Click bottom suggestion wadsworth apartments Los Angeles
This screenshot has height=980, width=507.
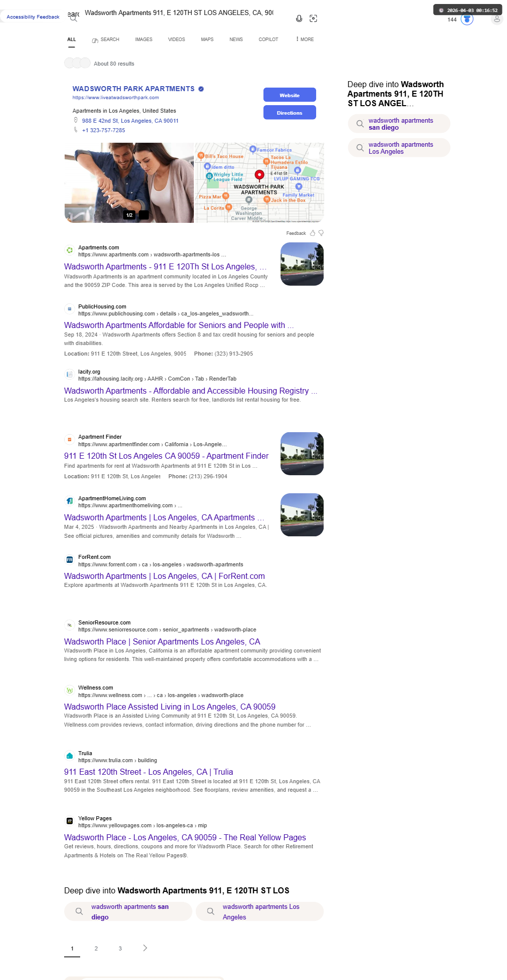pos(260,911)
